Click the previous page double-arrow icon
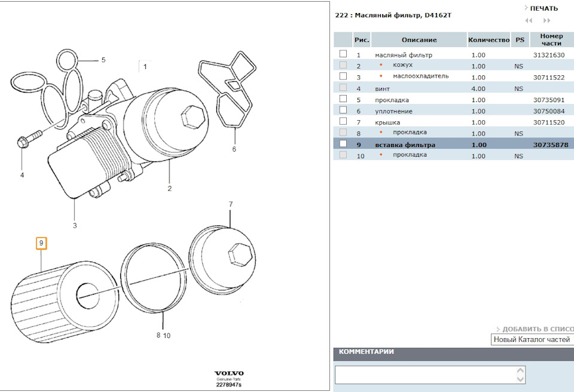The width and height of the screenshot is (574, 392). tap(528, 20)
